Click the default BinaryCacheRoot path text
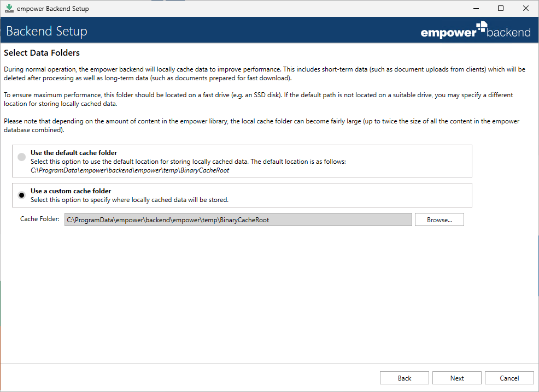 (x=130, y=170)
